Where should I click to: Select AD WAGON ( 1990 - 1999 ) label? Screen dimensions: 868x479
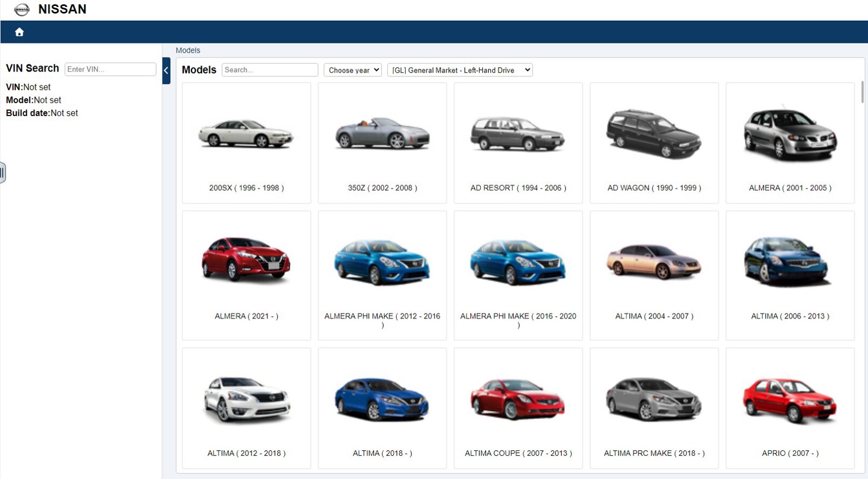(654, 188)
